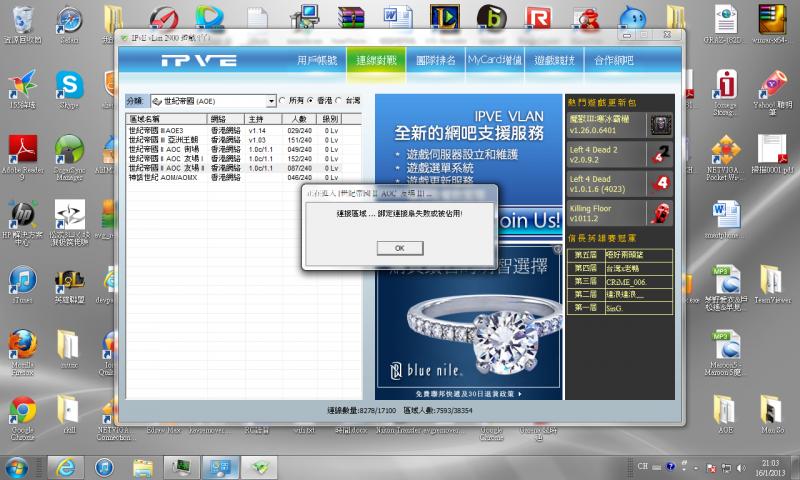Click OK in the connection error dialog
Image resolution: width=800 pixels, height=480 pixels.
pyautogui.click(x=399, y=247)
